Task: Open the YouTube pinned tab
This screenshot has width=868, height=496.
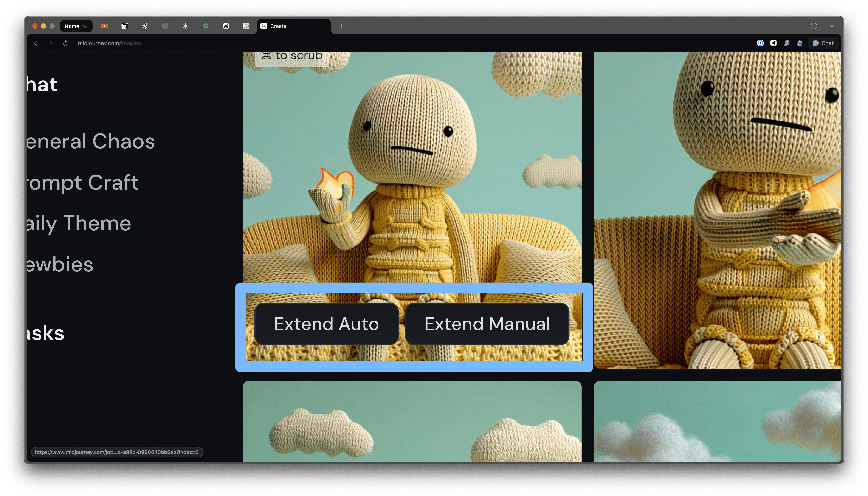Action: (x=105, y=26)
